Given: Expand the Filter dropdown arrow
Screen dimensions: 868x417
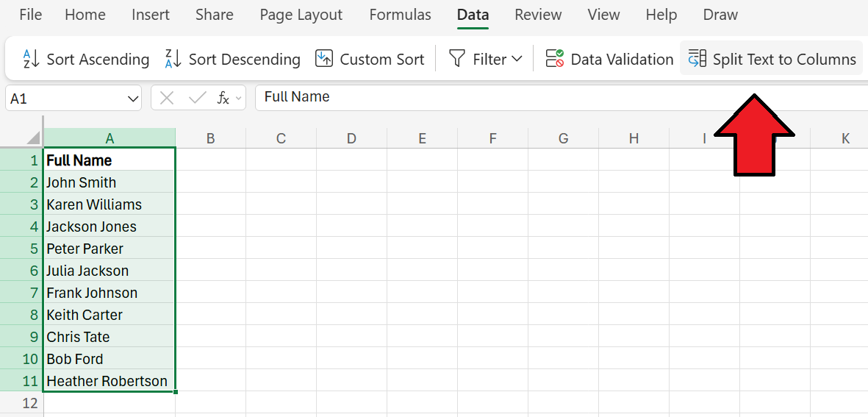Looking at the screenshot, I should click(x=517, y=59).
